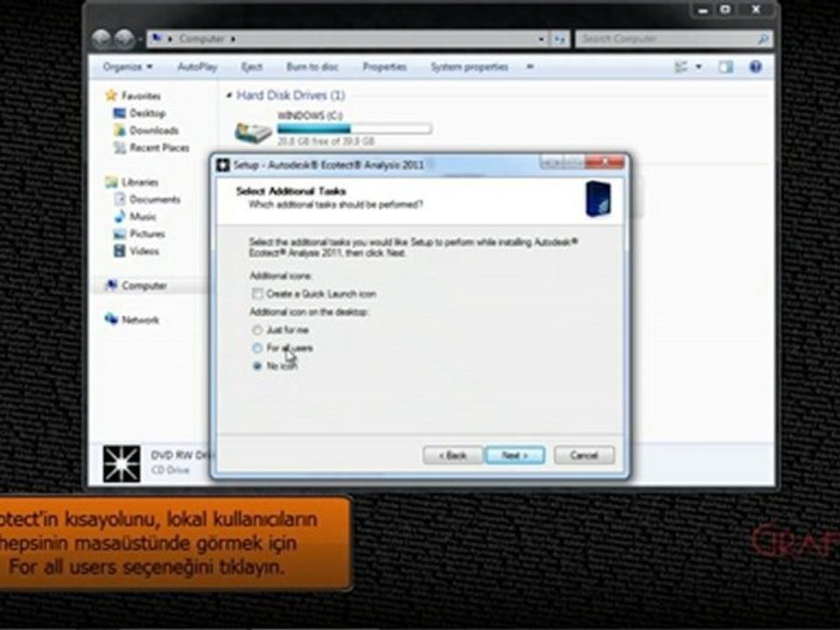Viewport: 840px width, 630px height.
Task: Click the Explorer forward navigation arrow
Action: point(123,38)
